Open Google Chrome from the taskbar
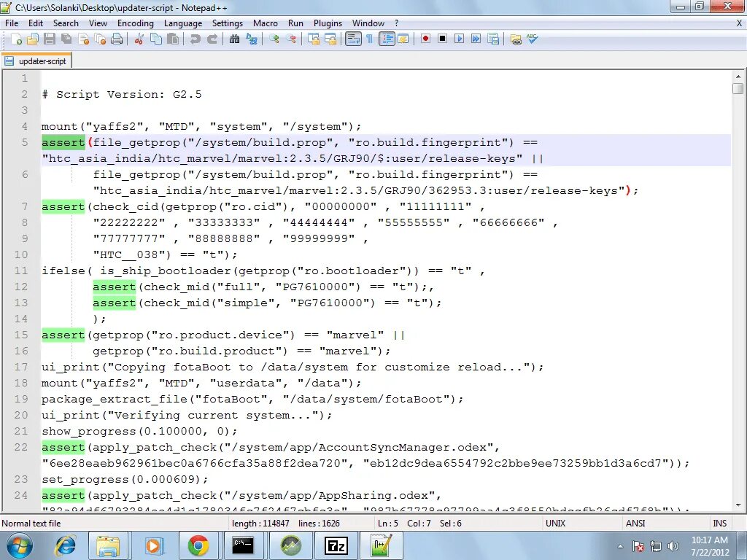Screen dimensions: 747x560 198,545
